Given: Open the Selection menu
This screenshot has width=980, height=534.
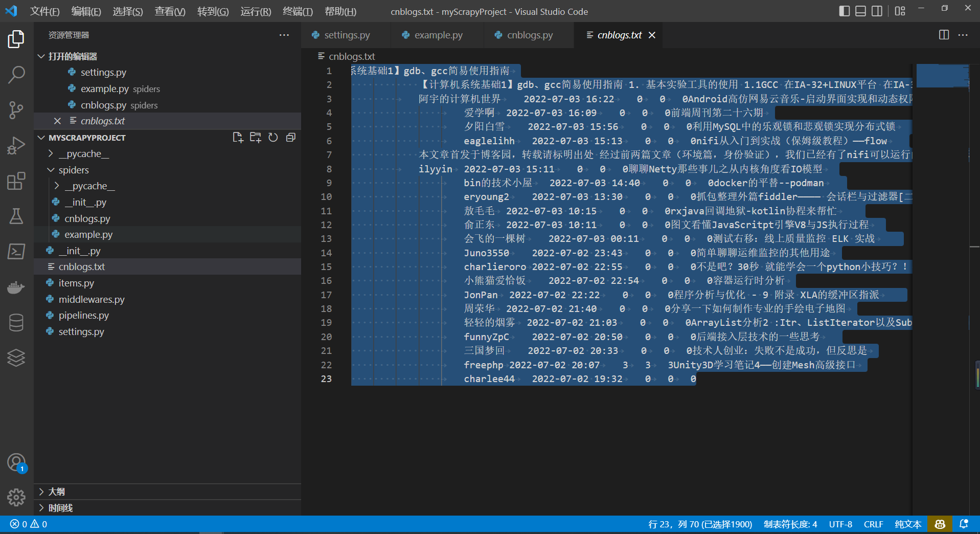Looking at the screenshot, I should [x=128, y=11].
